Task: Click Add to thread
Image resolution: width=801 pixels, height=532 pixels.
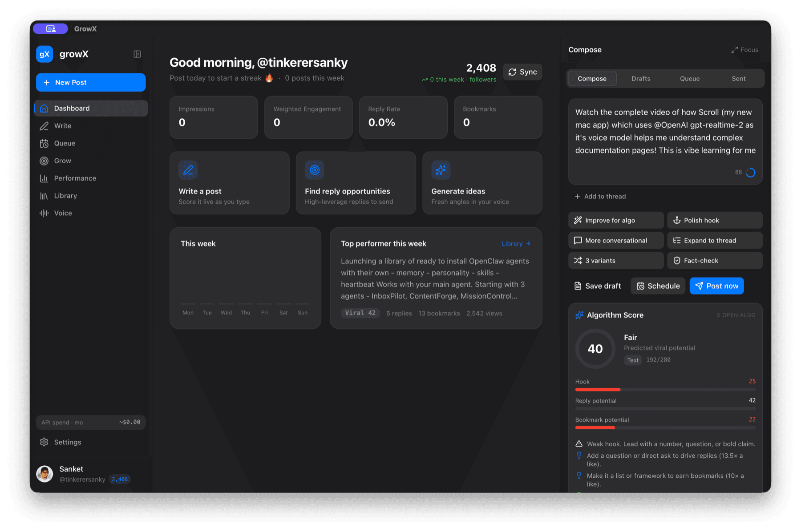Action: 600,197
